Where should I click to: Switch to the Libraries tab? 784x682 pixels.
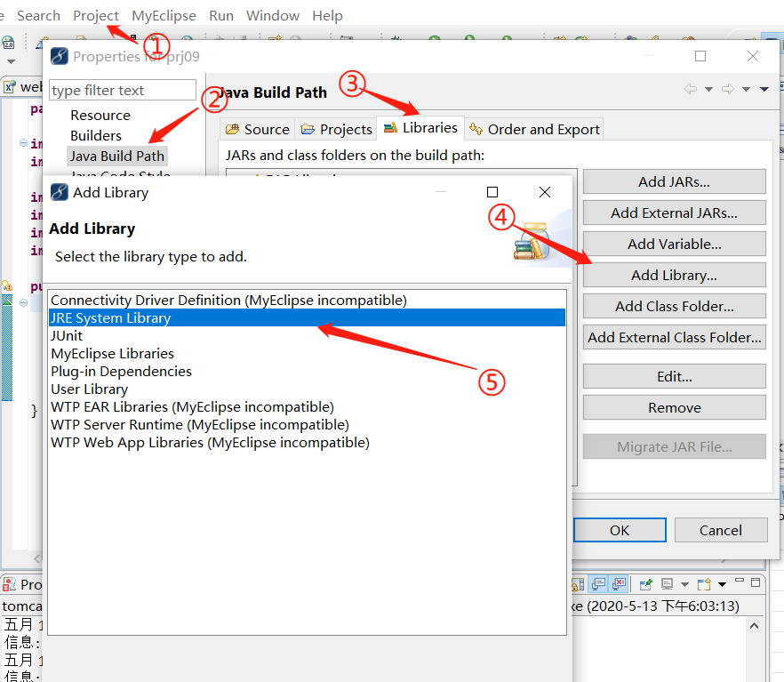click(x=420, y=128)
